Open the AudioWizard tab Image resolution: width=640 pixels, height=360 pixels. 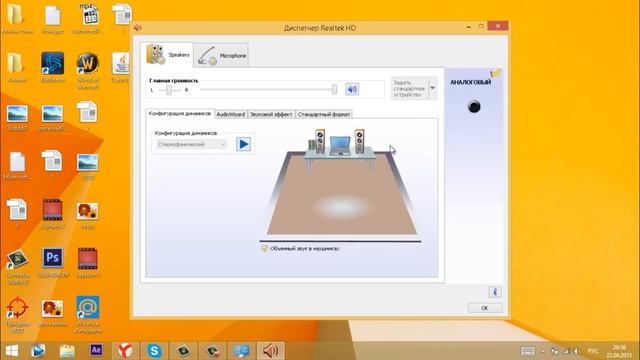[231, 114]
